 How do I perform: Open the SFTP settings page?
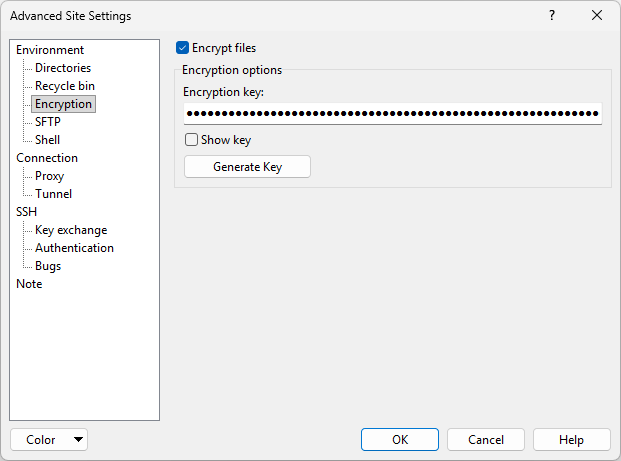point(48,122)
